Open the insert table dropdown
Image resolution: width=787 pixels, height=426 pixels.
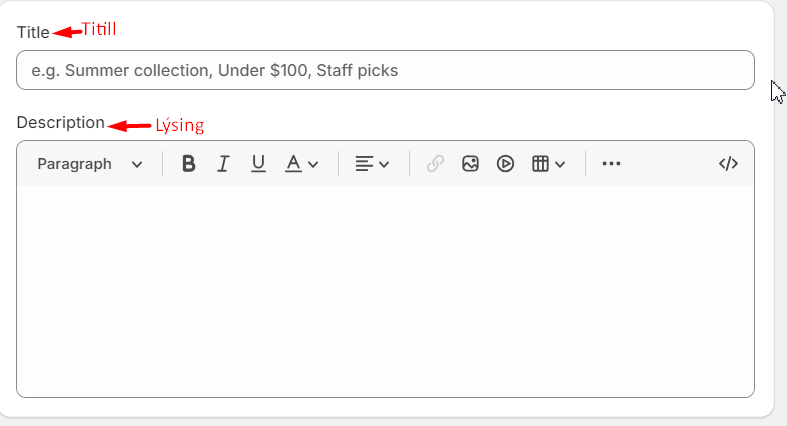548,164
